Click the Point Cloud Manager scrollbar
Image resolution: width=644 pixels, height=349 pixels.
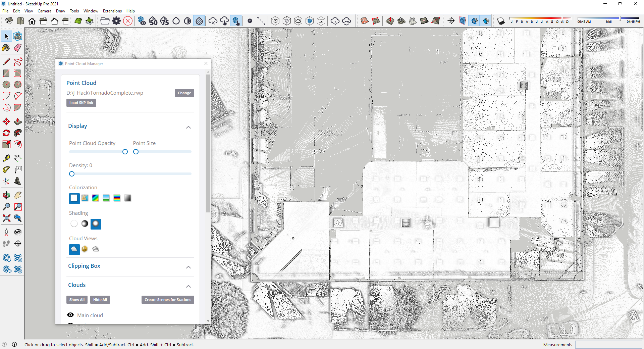[x=208, y=143]
